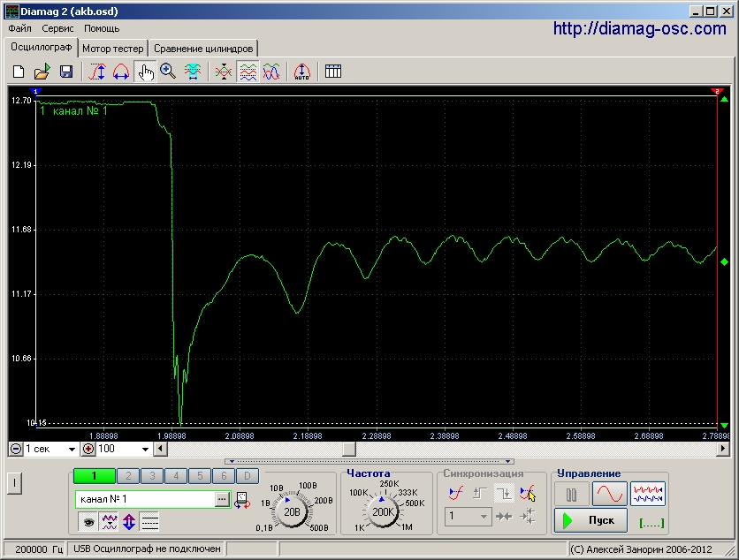The width and height of the screenshot is (739, 560).
Task: Click the AUTO scale icon
Action: point(302,72)
